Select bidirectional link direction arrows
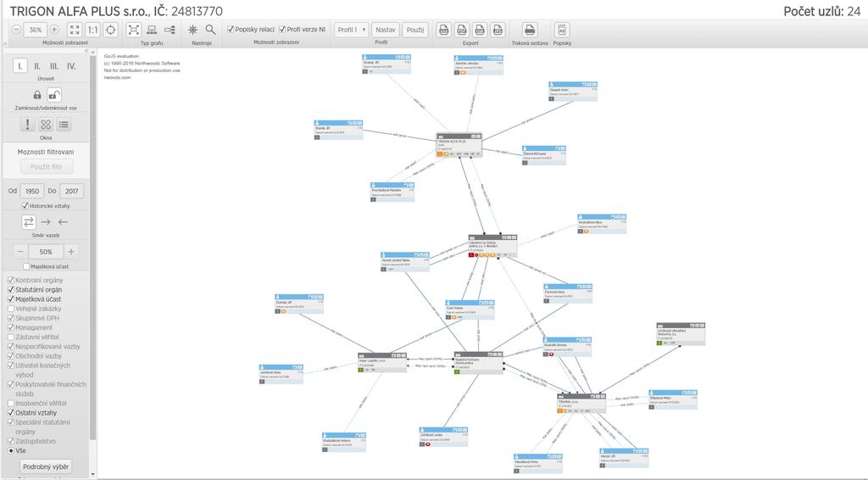 pyautogui.click(x=28, y=222)
